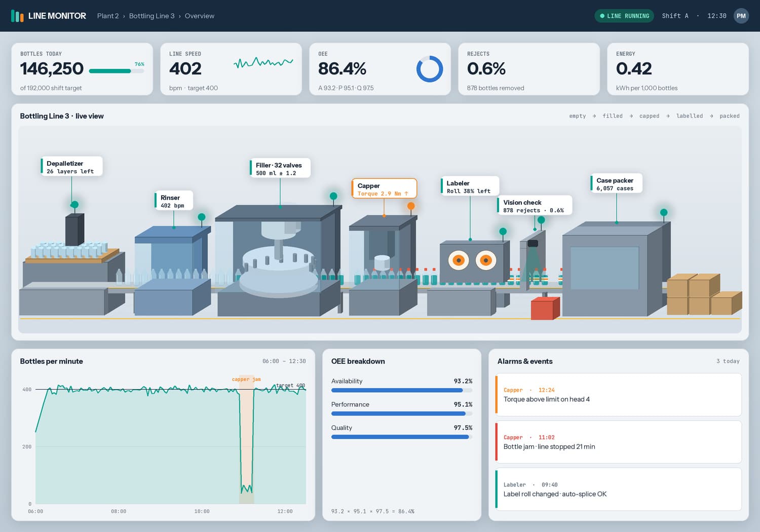Select the Rinser machine label
The image size is (760, 532).
[174, 201]
